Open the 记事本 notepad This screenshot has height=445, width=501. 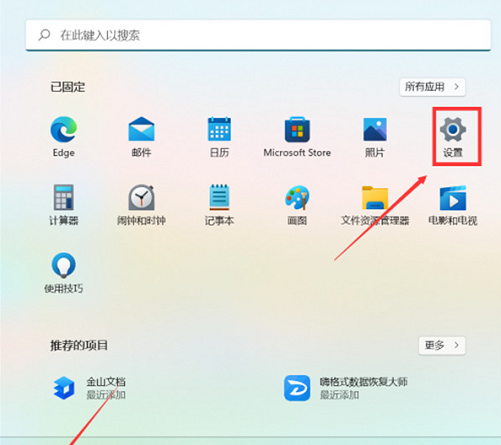click(219, 205)
